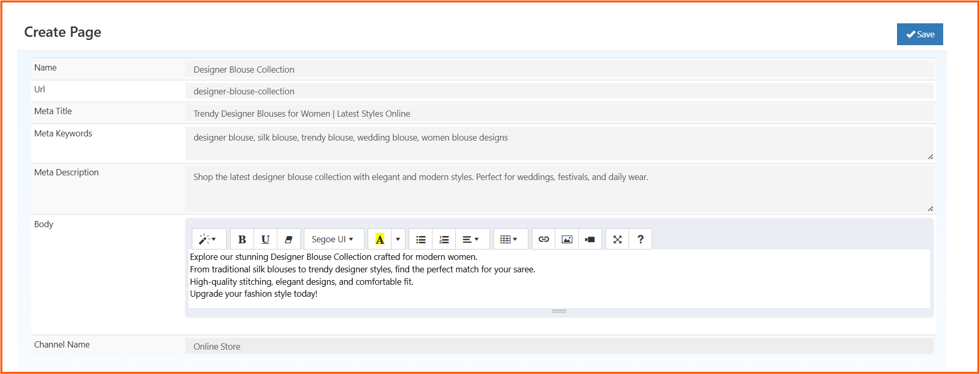980x374 pixels.
Task: Open the editor help question mark
Action: (640, 239)
